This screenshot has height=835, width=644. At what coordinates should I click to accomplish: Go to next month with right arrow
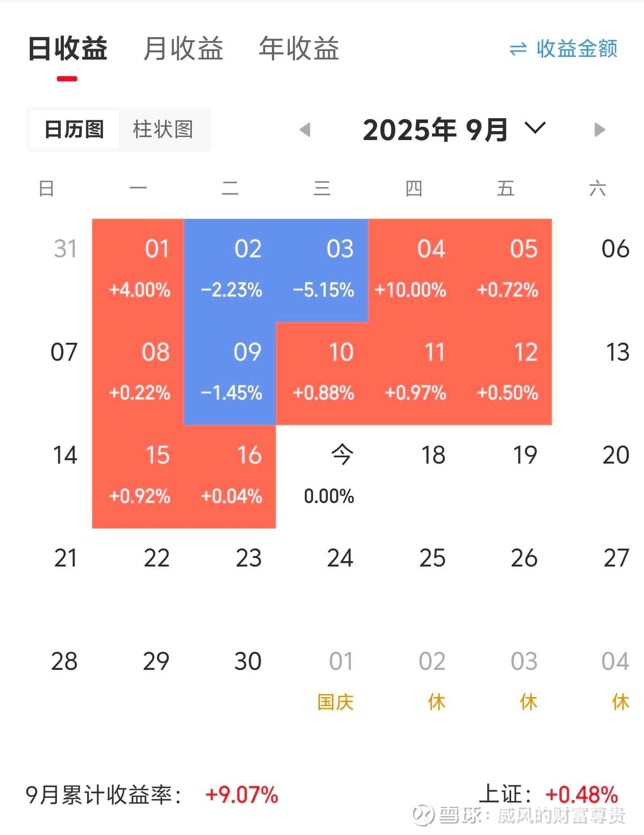(x=599, y=130)
